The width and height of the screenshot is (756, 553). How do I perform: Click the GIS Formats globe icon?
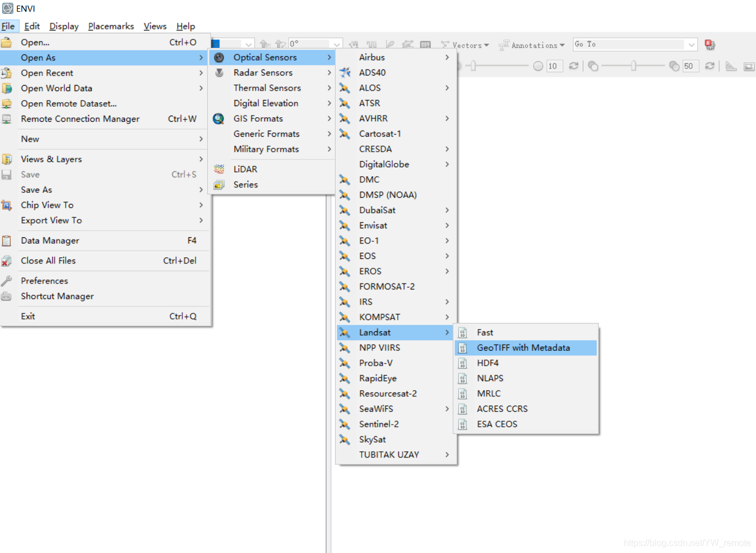pos(219,118)
